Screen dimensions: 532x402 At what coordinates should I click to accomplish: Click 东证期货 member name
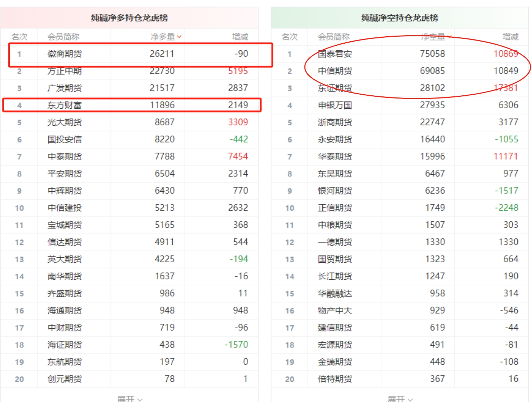click(x=335, y=88)
